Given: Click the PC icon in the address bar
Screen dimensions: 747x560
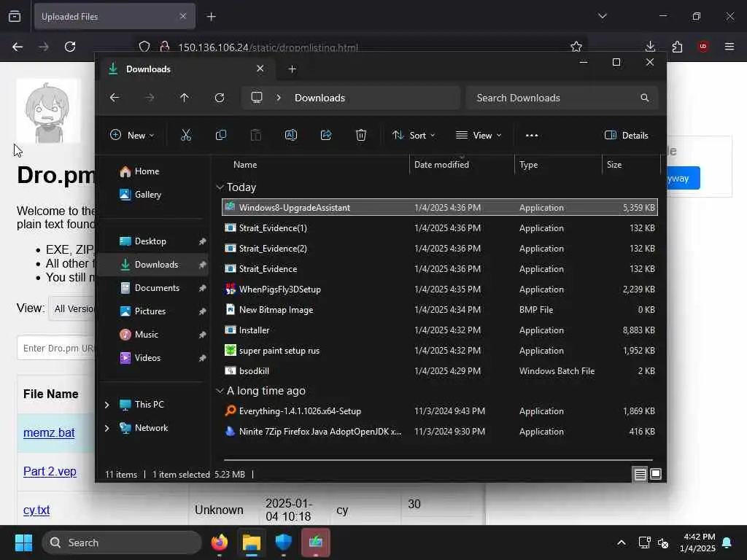Looking at the screenshot, I should coord(257,98).
